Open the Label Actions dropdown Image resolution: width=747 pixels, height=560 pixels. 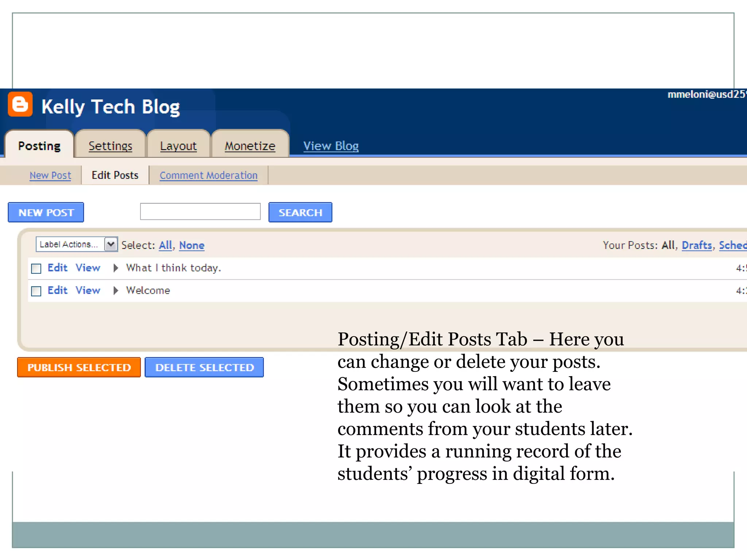(77, 244)
